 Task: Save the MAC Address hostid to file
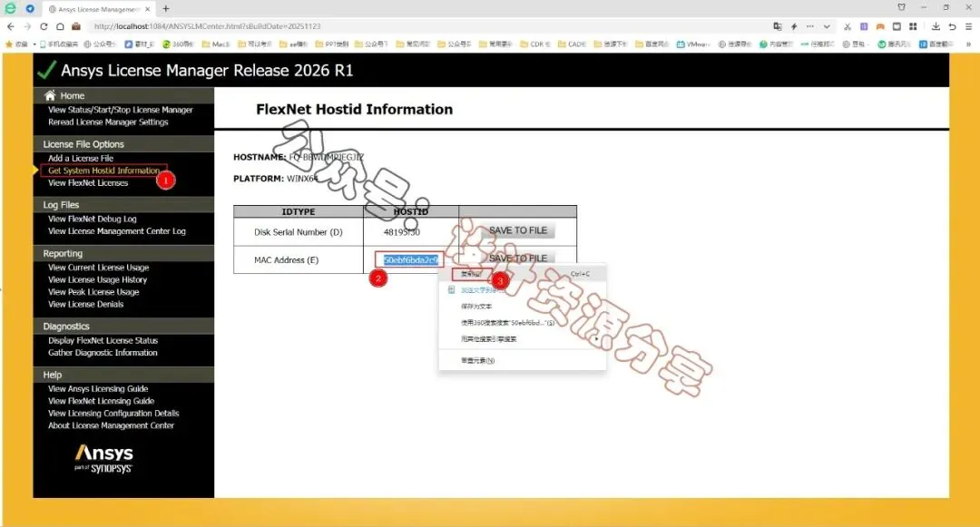coord(518,258)
